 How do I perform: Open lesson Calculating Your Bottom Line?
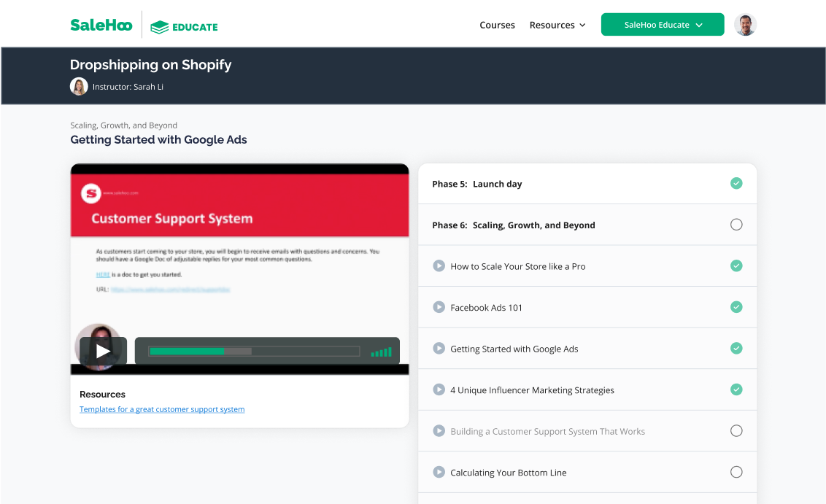509,473
